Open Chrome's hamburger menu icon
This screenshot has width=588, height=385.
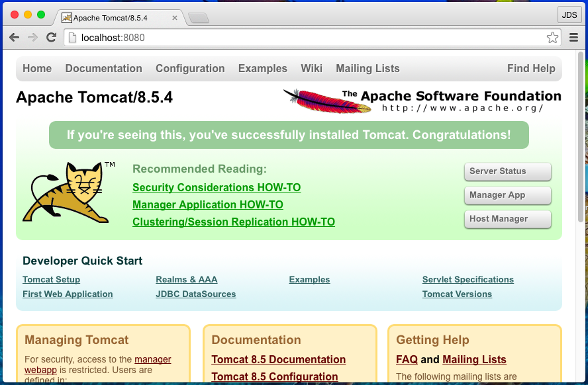(x=573, y=38)
